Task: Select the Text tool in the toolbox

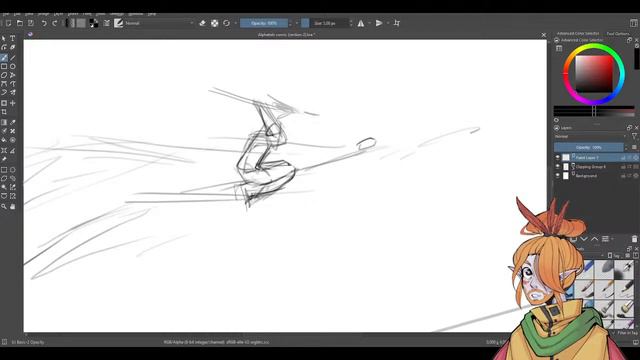Action: (13, 38)
